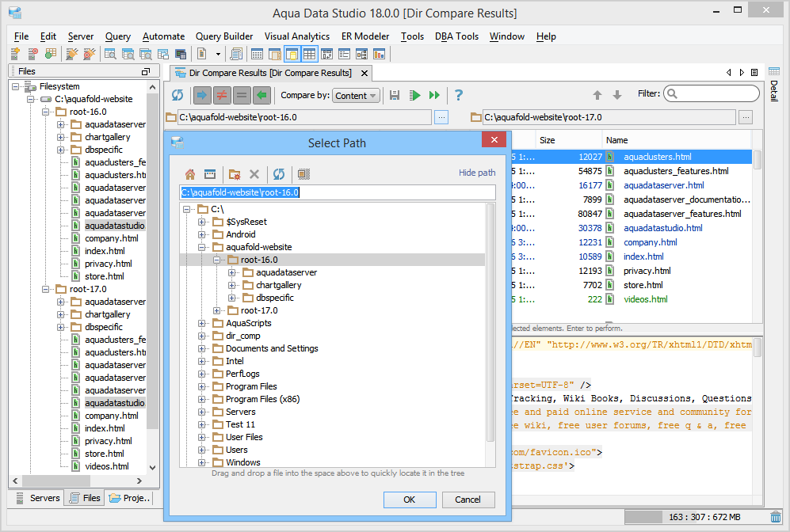Switch to the Projects tab at bottom
The height and width of the screenshot is (532, 790).
129,498
